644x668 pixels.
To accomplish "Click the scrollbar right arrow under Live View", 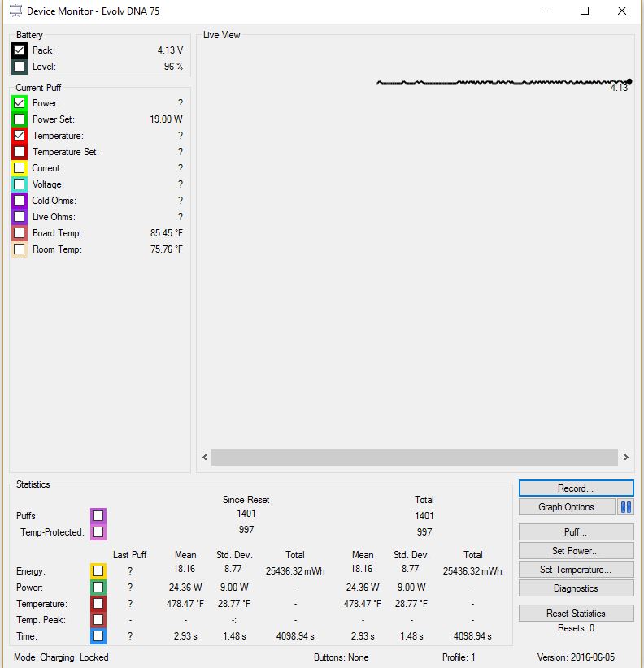I will pyautogui.click(x=625, y=458).
